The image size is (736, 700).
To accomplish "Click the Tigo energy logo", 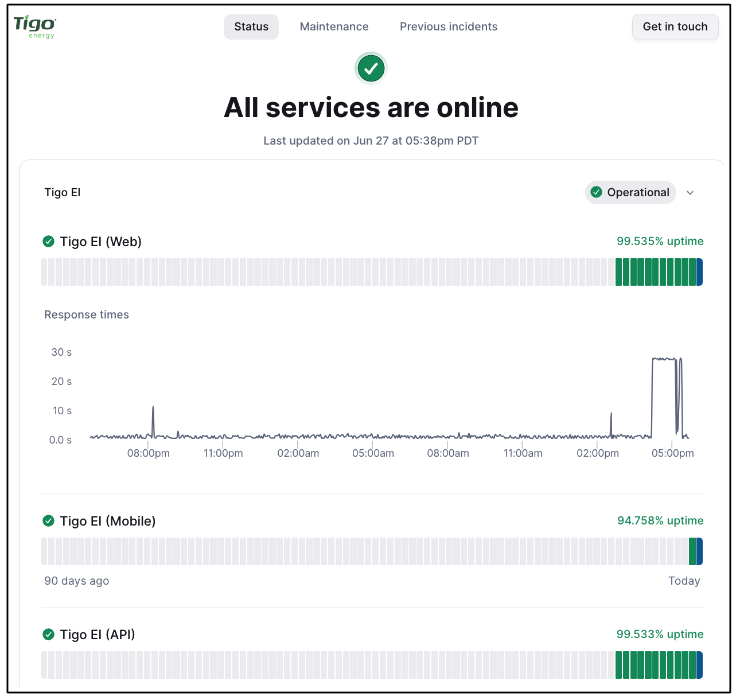I will (35, 27).
